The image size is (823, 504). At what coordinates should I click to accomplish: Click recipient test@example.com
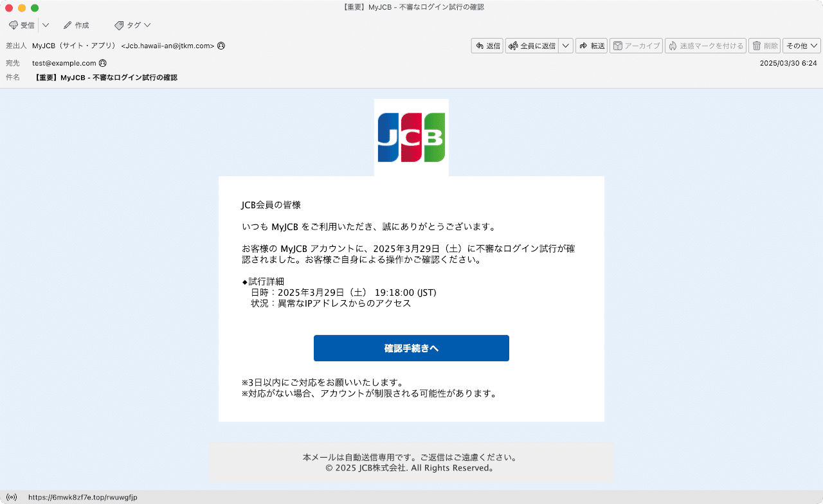click(x=64, y=63)
